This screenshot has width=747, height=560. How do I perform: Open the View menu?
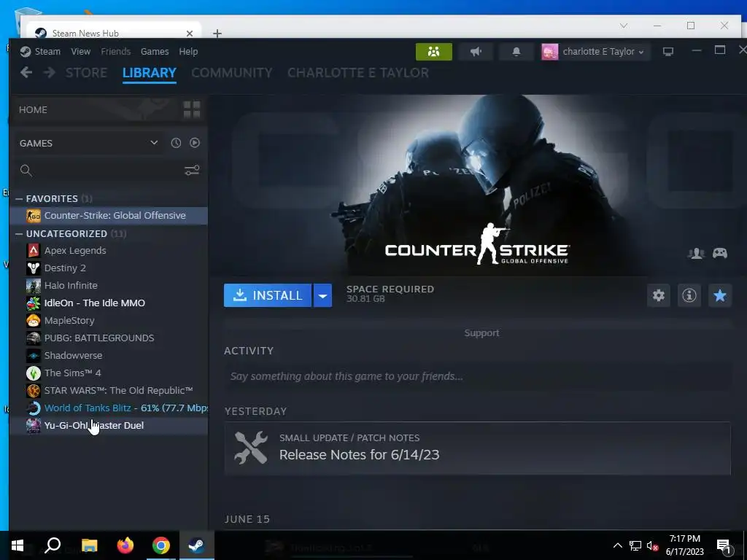tap(80, 52)
